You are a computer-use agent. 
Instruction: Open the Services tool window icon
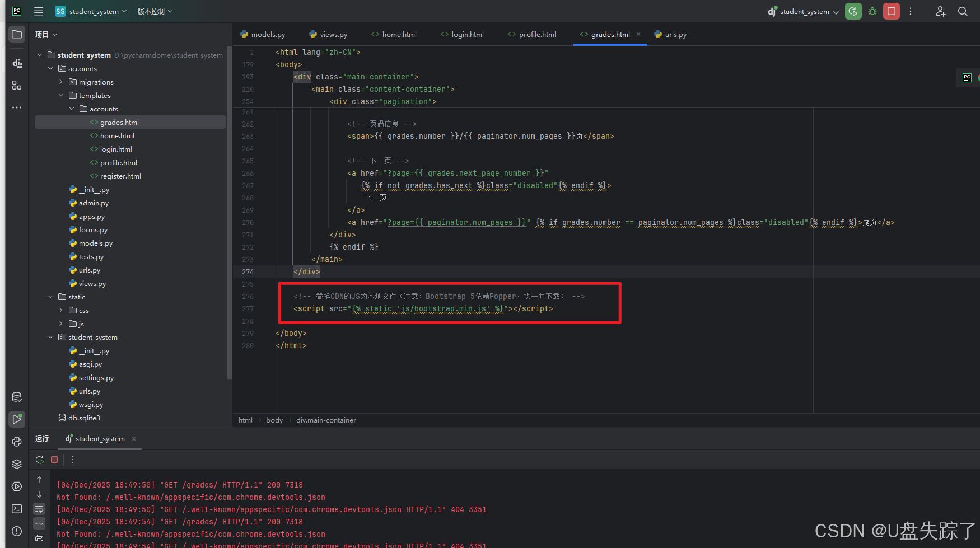17,486
